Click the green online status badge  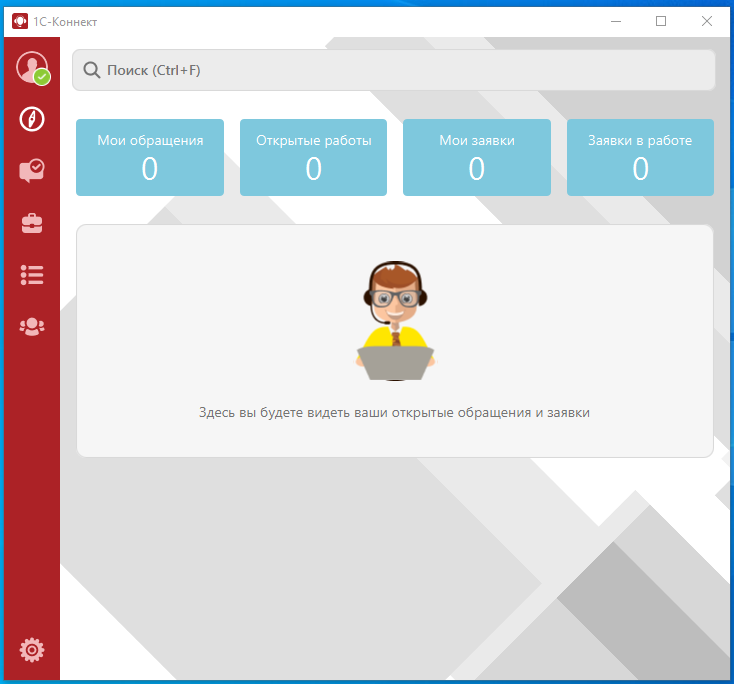tap(42, 77)
